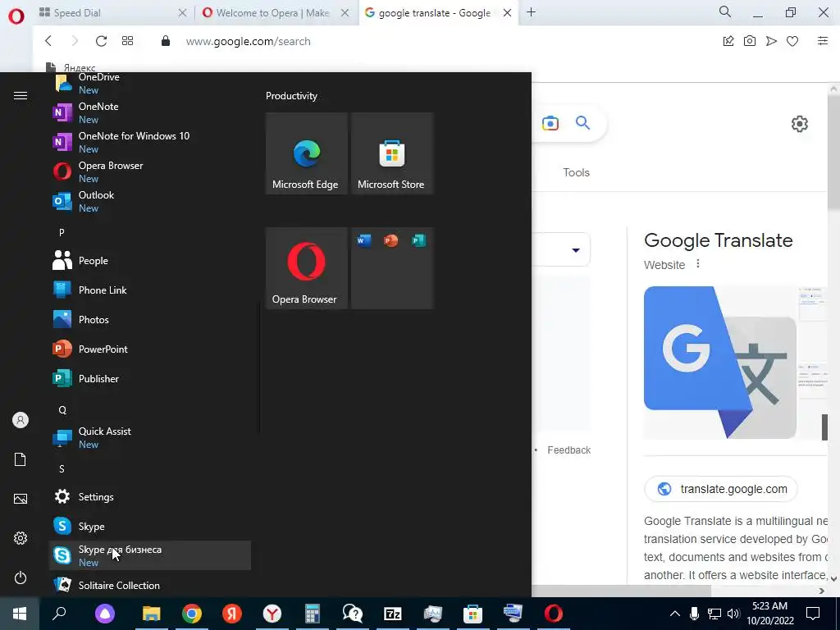Screen dimensions: 840x630
Task: Jump to letter Q section header
Action: coord(62,410)
